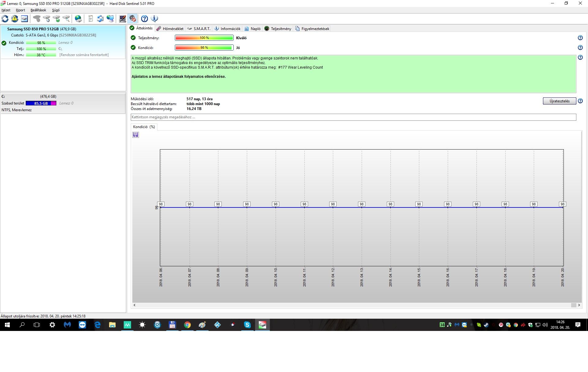This screenshot has width=588, height=372.
Task: Click the globe with disk toolbar icon
Action: click(78, 19)
